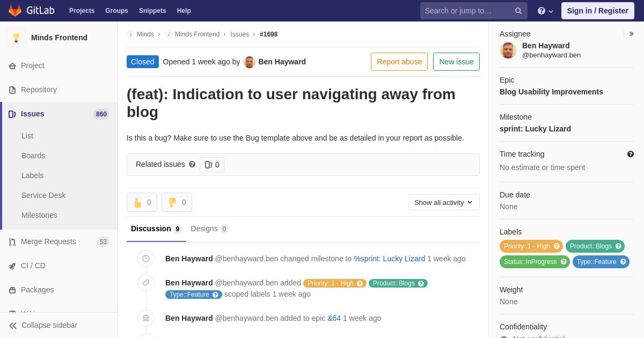Click the Report abuse button
644x338 pixels.
(x=399, y=62)
